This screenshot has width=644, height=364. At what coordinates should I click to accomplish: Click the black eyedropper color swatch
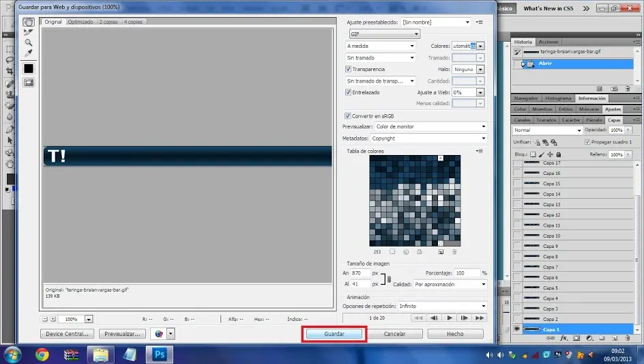[x=29, y=68]
